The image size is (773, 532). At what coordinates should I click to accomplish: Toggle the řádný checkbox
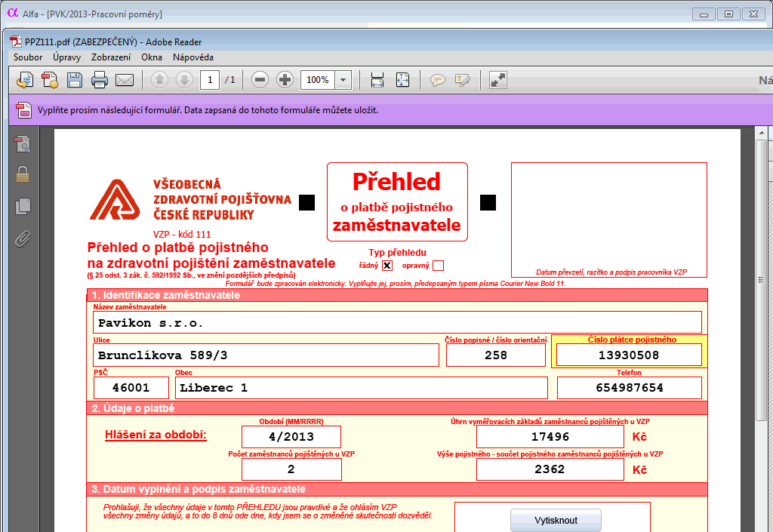387,266
